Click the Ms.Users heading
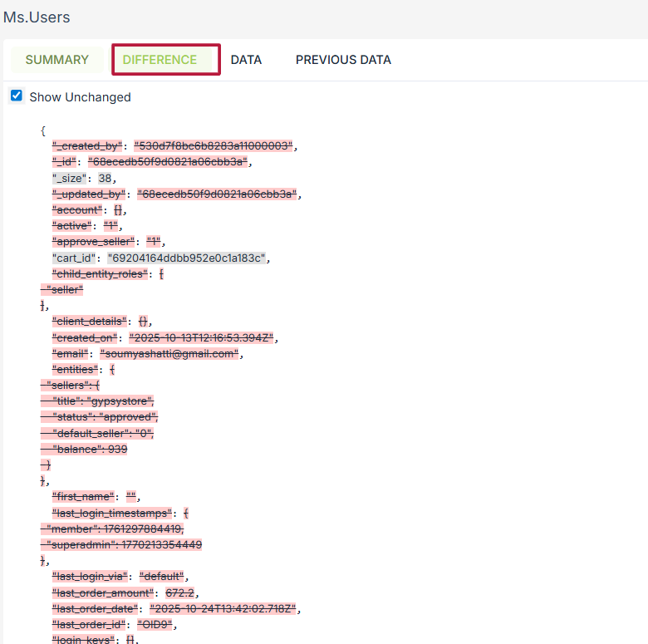648x644 pixels. tap(37, 17)
